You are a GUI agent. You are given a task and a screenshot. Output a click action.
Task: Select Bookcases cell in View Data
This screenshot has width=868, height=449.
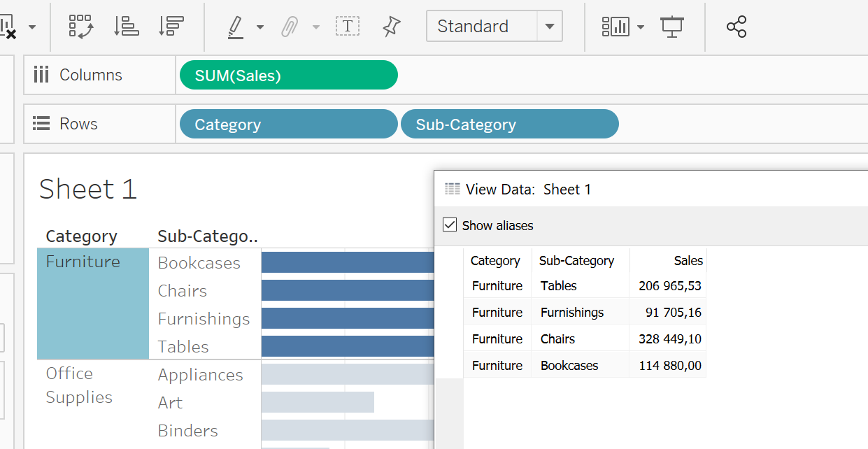(569, 365)
